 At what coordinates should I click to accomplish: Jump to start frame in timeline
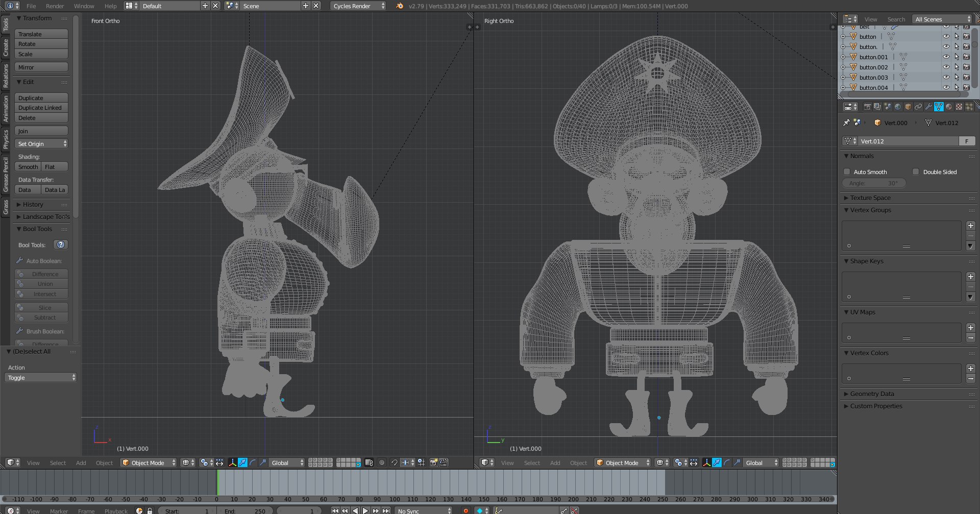point(335,510)
